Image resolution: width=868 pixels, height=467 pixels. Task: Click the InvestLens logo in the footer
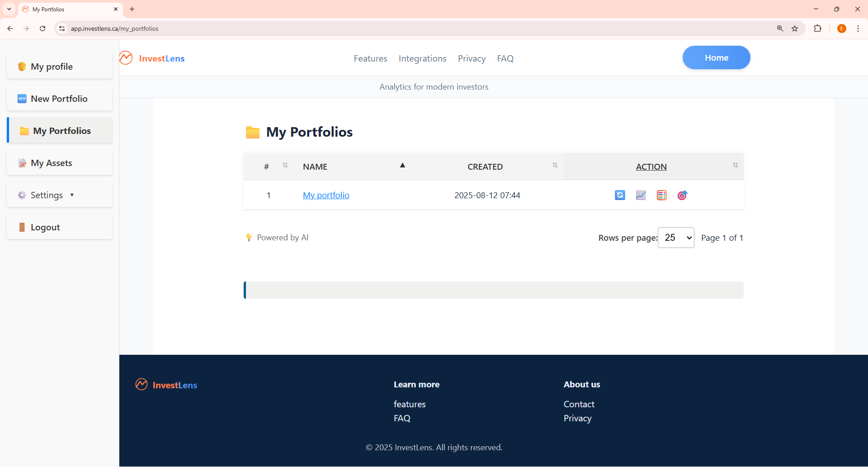tap(166, 385)
